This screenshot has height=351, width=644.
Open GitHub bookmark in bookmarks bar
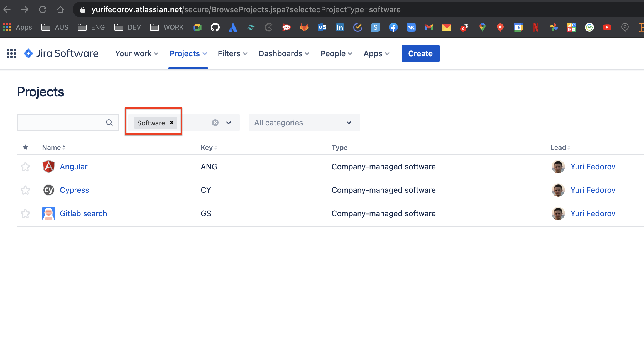215,27
